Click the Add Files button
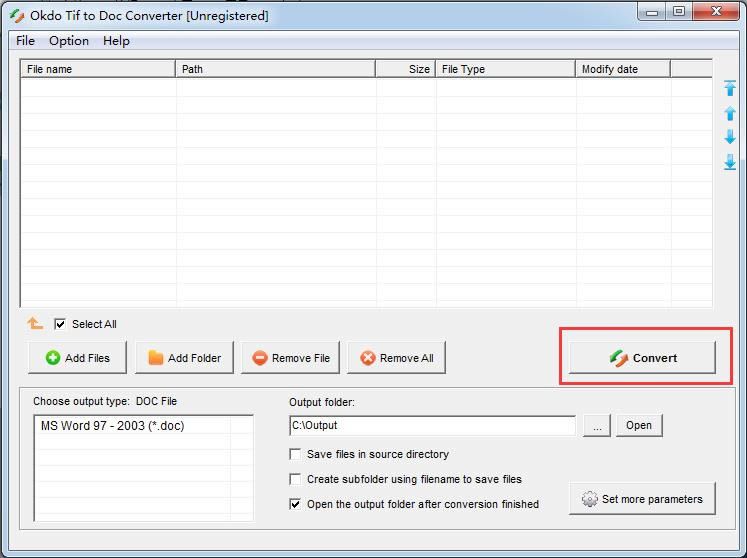The width and height of the screenshot is (747, 558). click(x=78, y=357)
